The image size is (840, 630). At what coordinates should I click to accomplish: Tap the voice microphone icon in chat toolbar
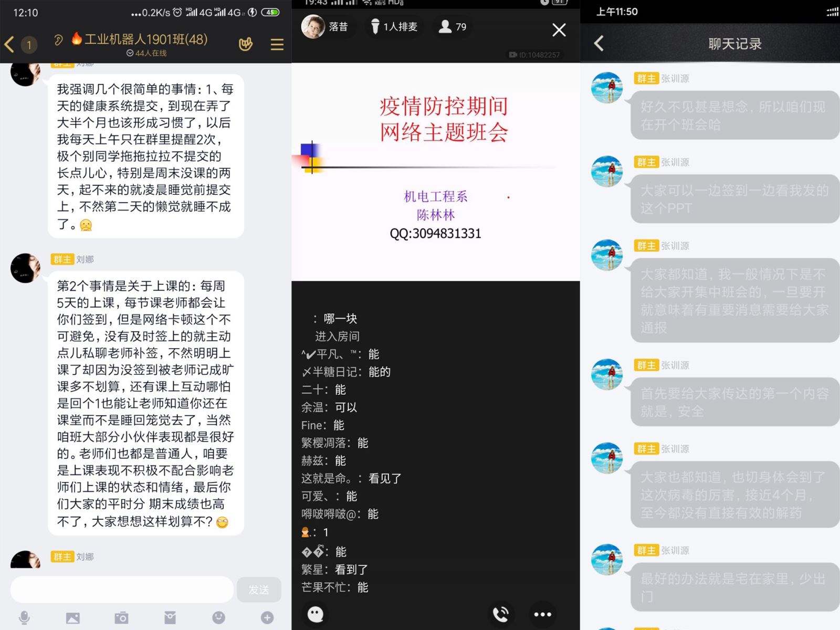(x=24, y=617)
